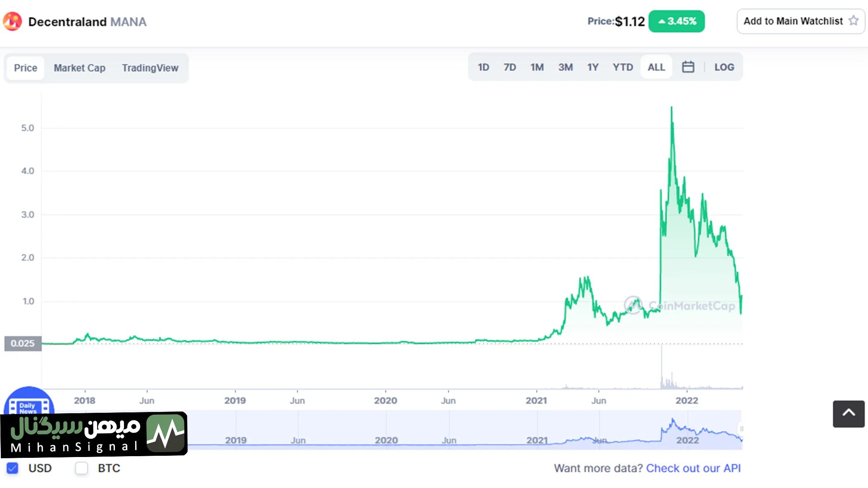Click the scroll-to-top arrow button
The height and width of the screenshot is (488, 868).
point(849,413)
